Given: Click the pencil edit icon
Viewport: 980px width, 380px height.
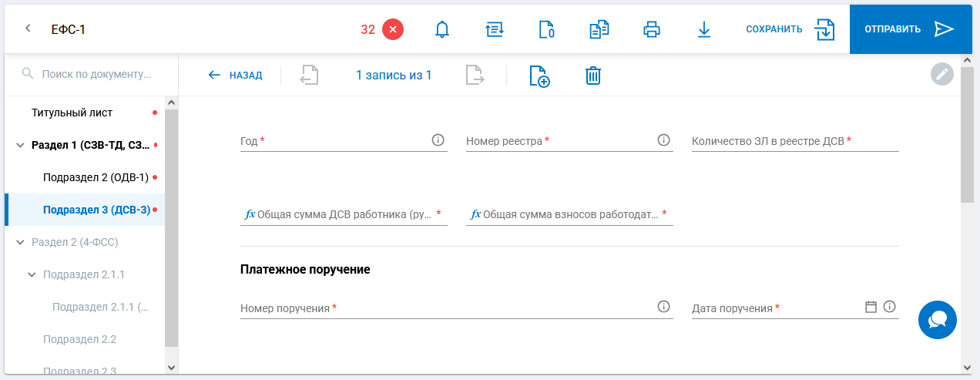Looking at the screenshot, I should point(941,74).
